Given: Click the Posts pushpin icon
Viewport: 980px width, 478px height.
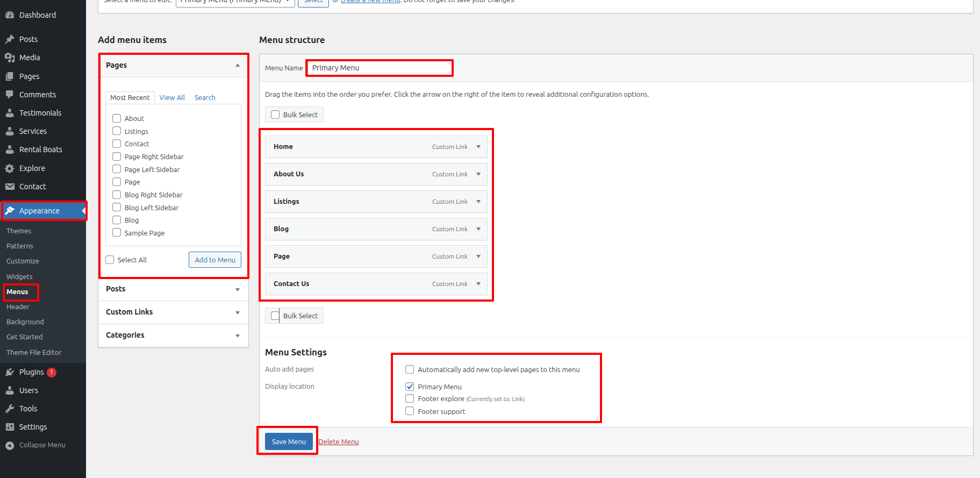Looking at the screenshot, I should [x=10, y=39].
